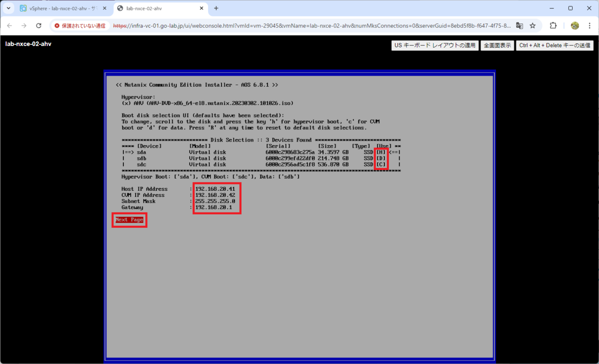Click the globe favicon on the active tab
The width and height of the screenshot is (599, 364).
pyautogui.click(x=120, y=8)
